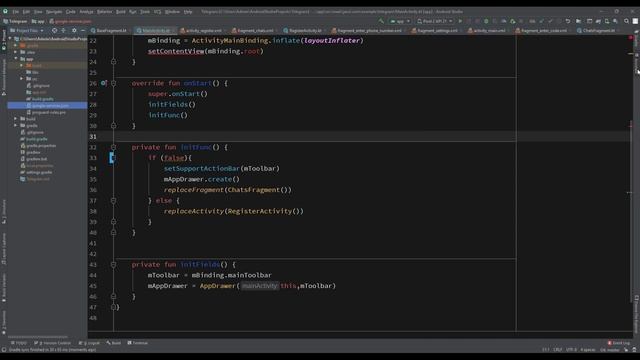Screen dimensions: 640x360
Task: Hide the Project panel with minus icon
Action: [83, 30]
